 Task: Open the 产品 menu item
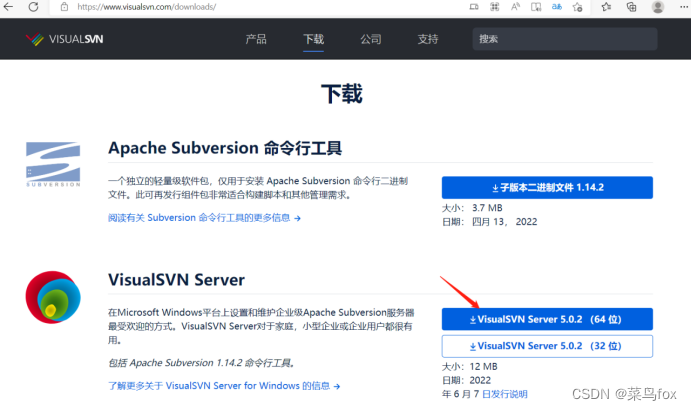pyautogui.click(x=256, y=39)
